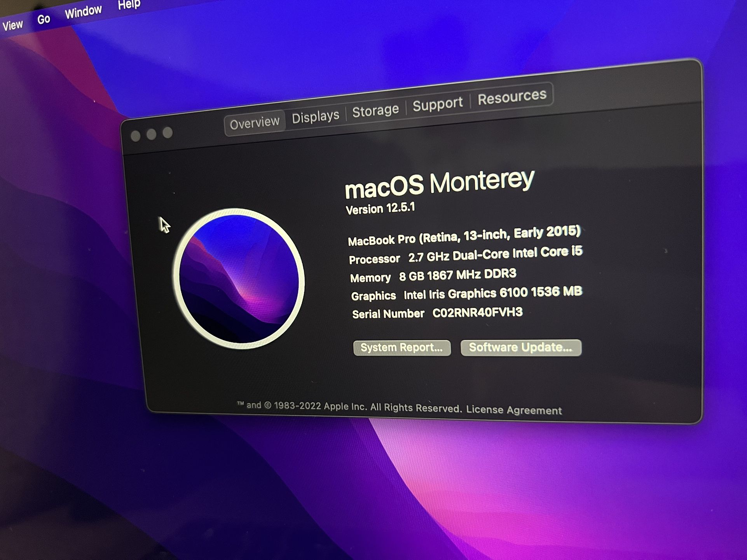Image resolution: width=747 pixels, height=560 pixels.
Task: Open the Storage tab
Action: coord(375,111)
